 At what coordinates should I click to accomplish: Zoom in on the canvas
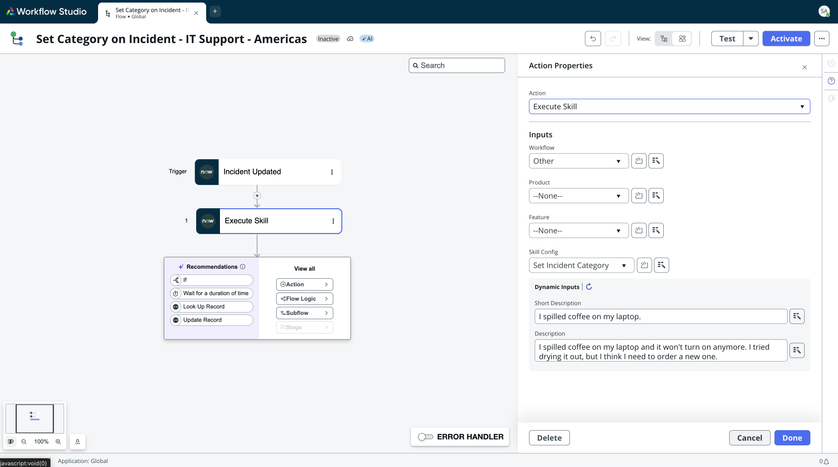(x=58, y=441)
